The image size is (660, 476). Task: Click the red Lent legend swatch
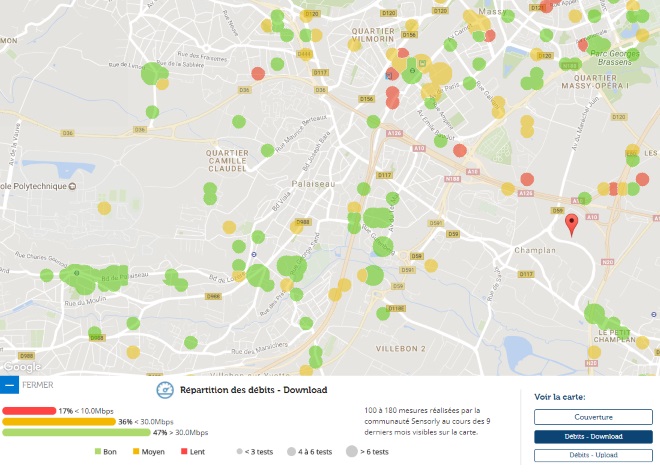click(184, 451)
